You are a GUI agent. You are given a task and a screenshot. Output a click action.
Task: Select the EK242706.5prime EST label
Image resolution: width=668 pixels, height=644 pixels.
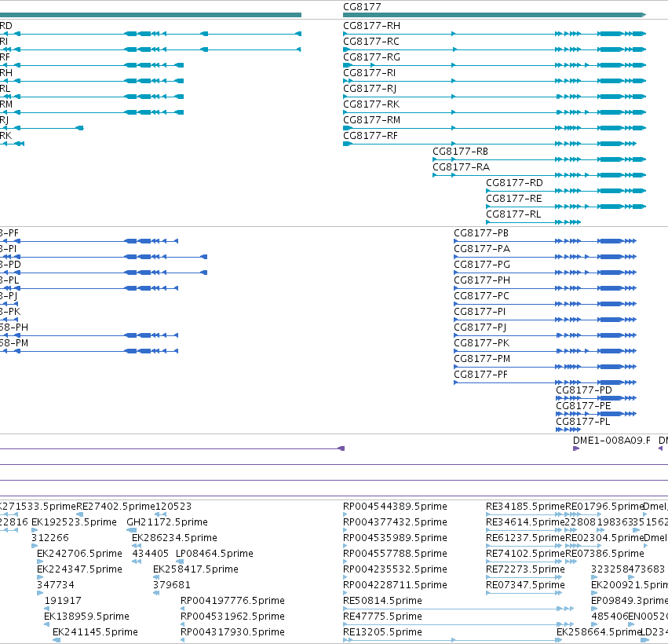coord(79,554)
